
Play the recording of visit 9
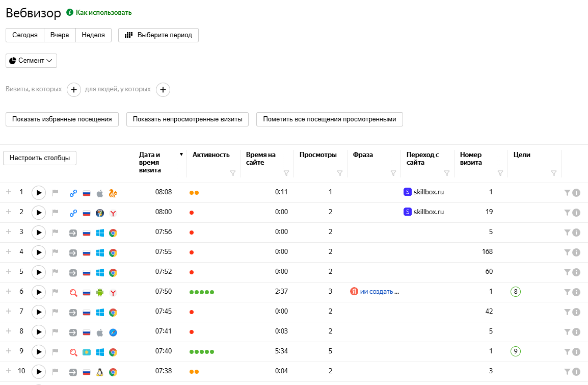tap(39, 352)
